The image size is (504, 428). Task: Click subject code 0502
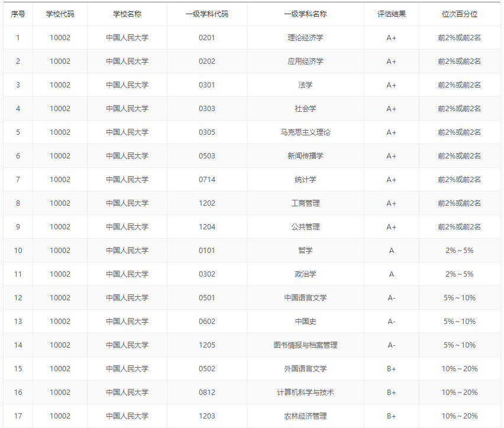pyautogui.click(x=207, y=368)
